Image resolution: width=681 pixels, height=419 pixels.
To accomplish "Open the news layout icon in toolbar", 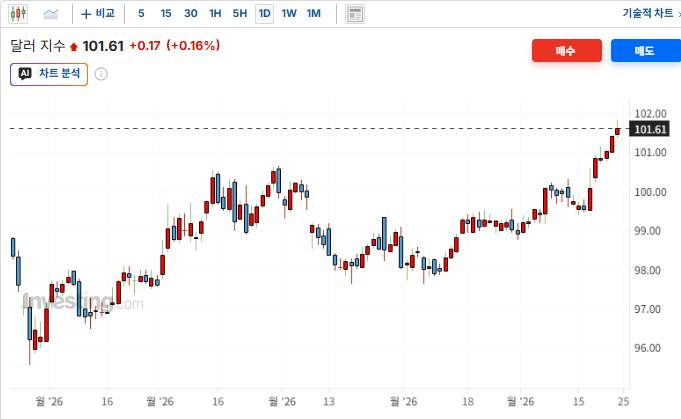I will point(355,14).
